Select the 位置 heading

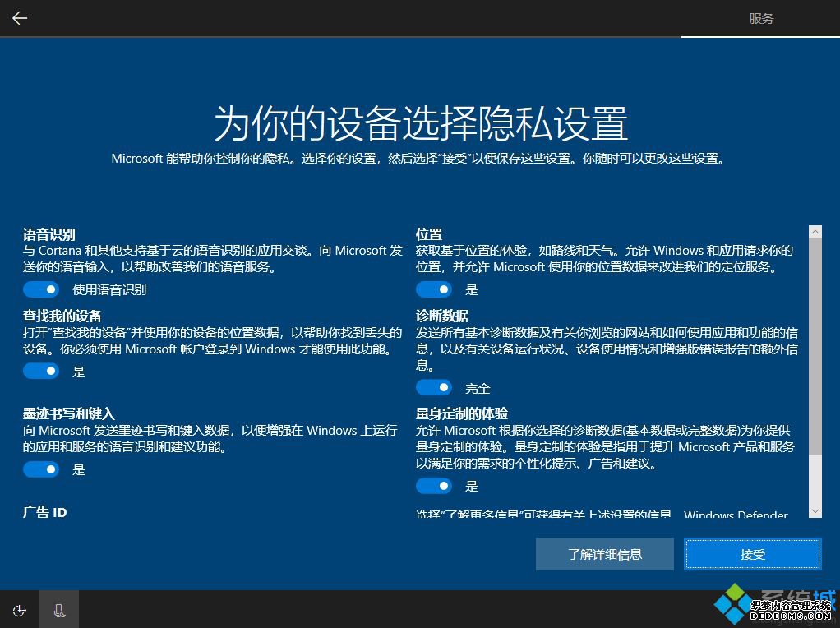[428, 234]
